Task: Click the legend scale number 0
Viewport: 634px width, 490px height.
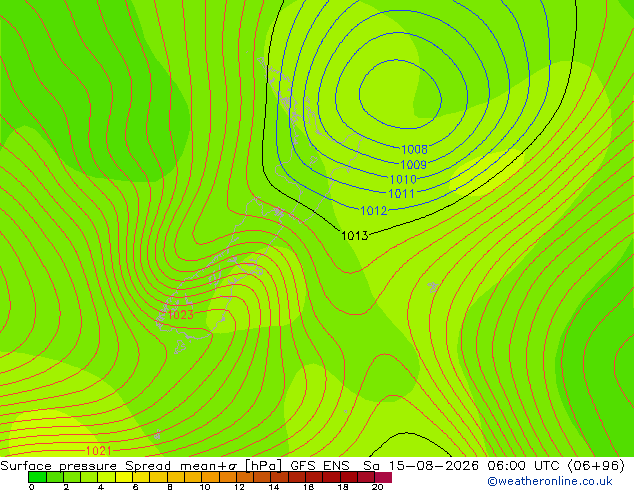Action: [x=32, y=487]
